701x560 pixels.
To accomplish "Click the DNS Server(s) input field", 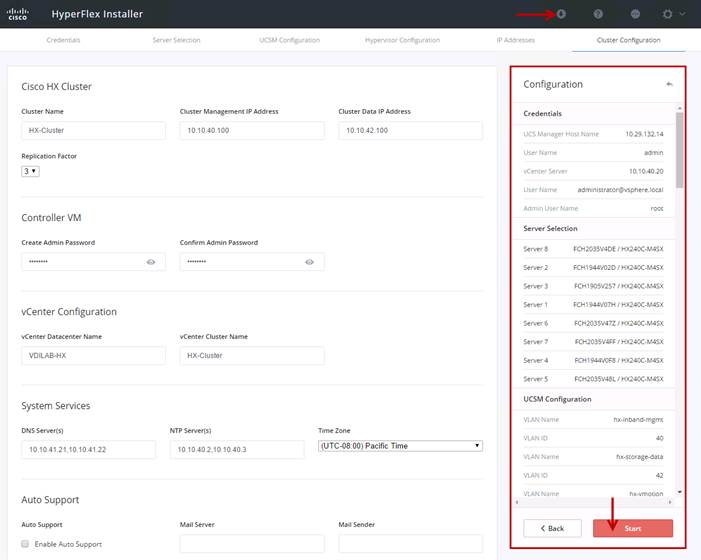I will [89, 450].
